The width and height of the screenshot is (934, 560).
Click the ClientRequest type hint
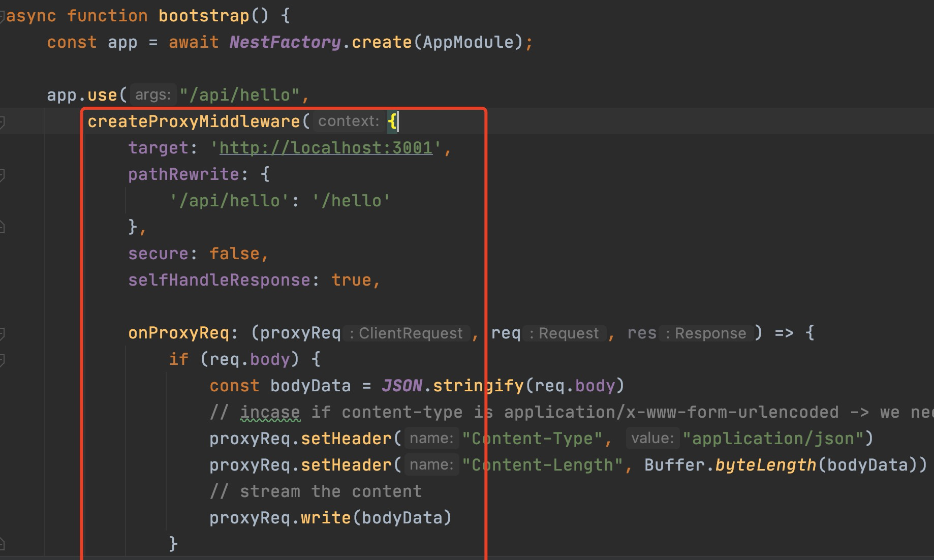click(x=407, y=333)
